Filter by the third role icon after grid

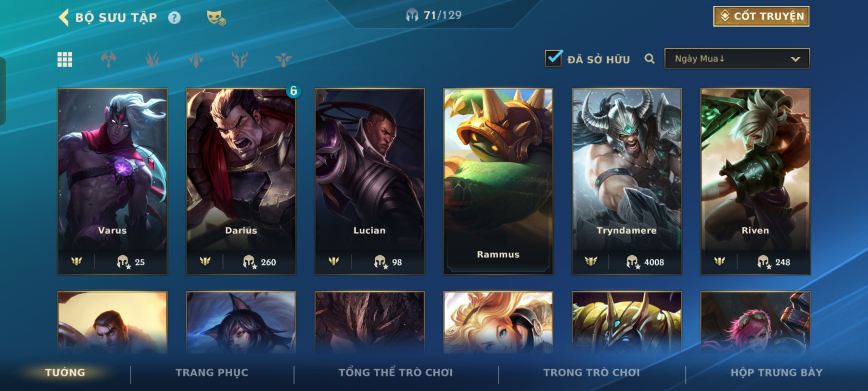pos(196,59)
